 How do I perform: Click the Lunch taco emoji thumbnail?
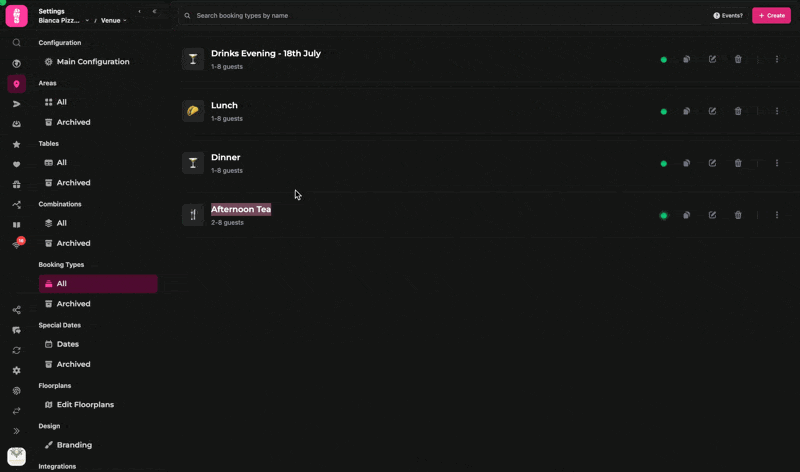click(193, 111)
